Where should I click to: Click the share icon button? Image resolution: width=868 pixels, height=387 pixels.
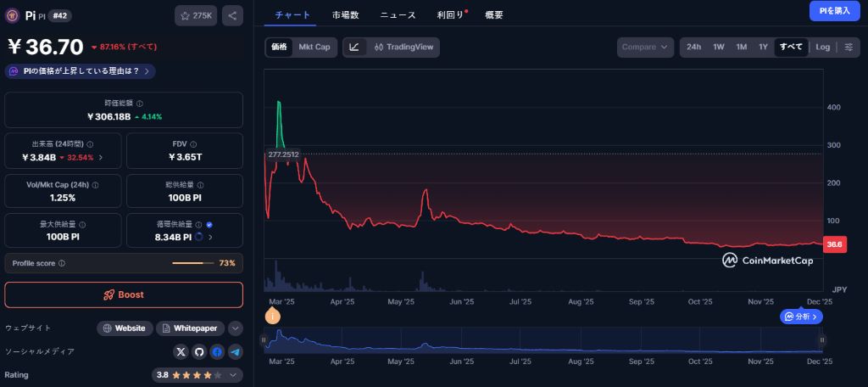click(232, 15)
